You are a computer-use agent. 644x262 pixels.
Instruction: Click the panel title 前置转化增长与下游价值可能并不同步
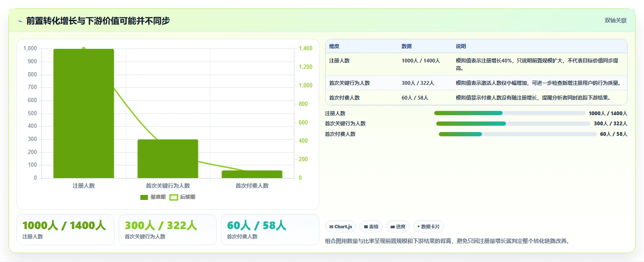pyautogui.click(x=98, y=21)
